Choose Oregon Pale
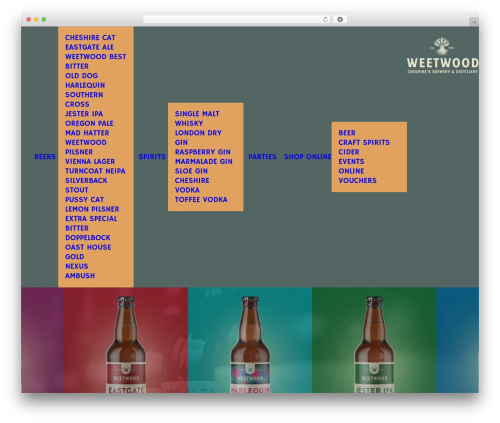This screenshot has height=423, width=500. 89,123
